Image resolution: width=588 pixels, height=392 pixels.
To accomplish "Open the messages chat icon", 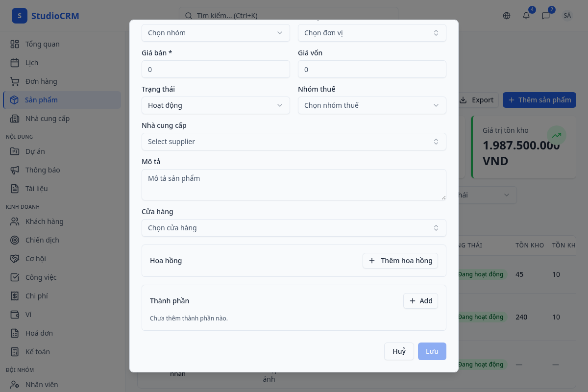I will point(546,16).
